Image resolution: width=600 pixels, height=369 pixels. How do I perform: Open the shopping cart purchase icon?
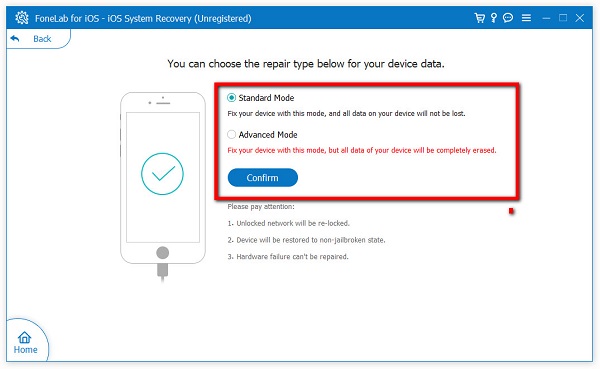pos(479,18)
